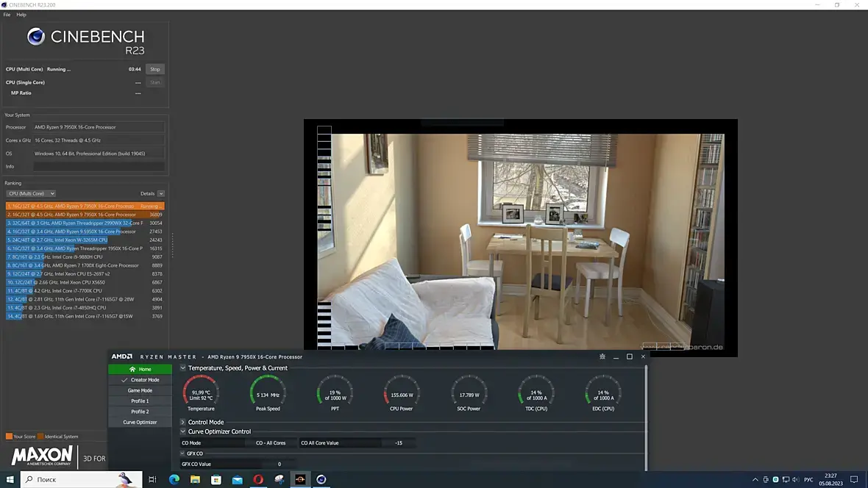Expand the Control Mode section

coord(182,422)
